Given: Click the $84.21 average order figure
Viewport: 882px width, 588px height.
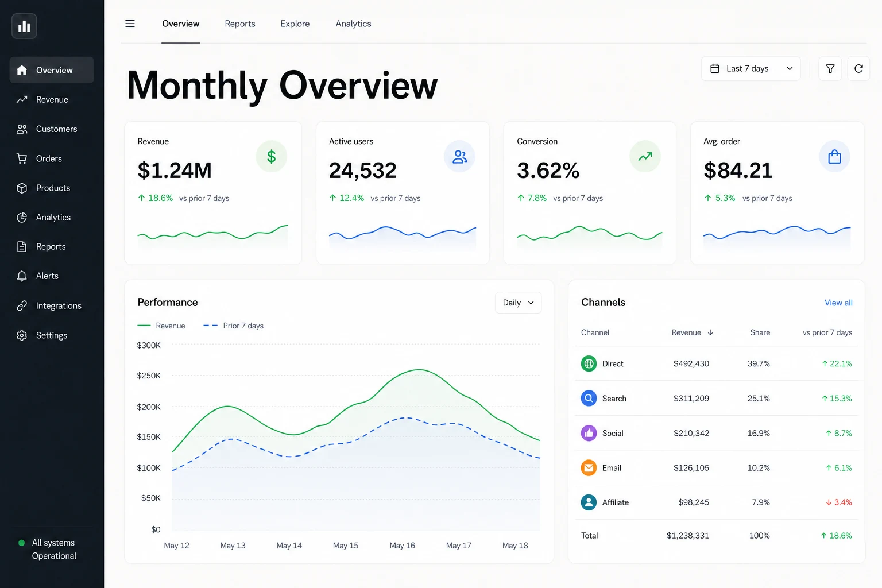Looking at the screenshot, I should (738, 171).
